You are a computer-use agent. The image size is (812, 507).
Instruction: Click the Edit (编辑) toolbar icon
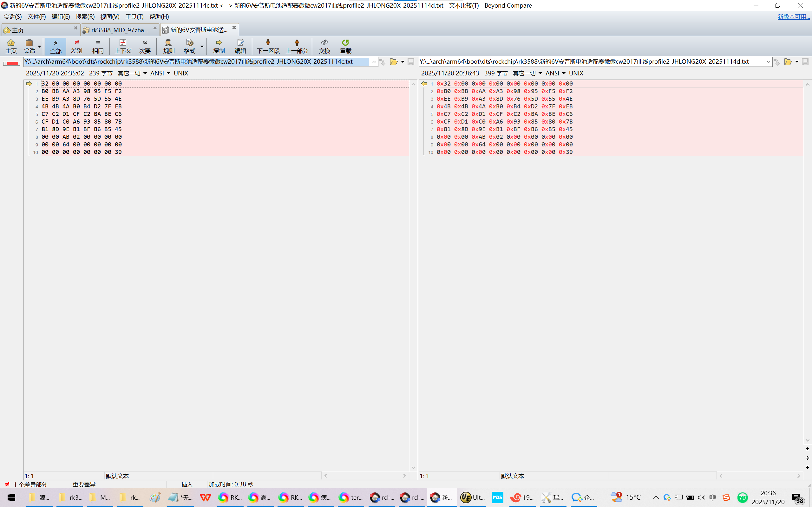click(240, 46)
